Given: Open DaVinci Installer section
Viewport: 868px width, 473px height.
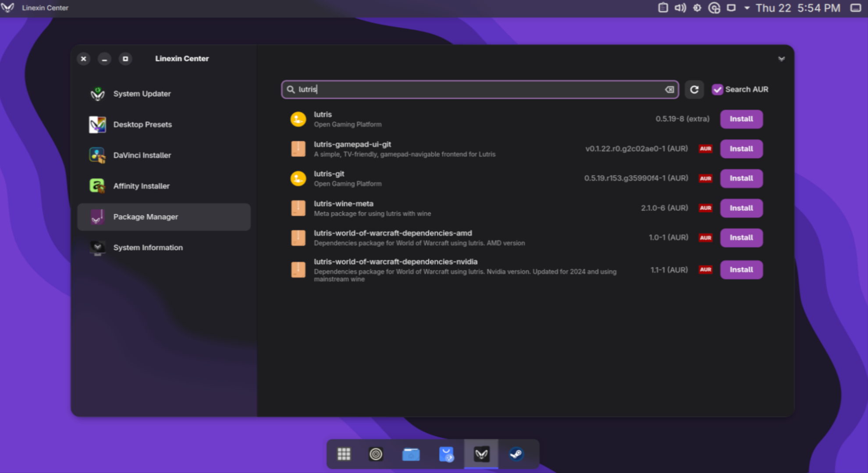Looking at the screenshot, I should pos(164,155).
